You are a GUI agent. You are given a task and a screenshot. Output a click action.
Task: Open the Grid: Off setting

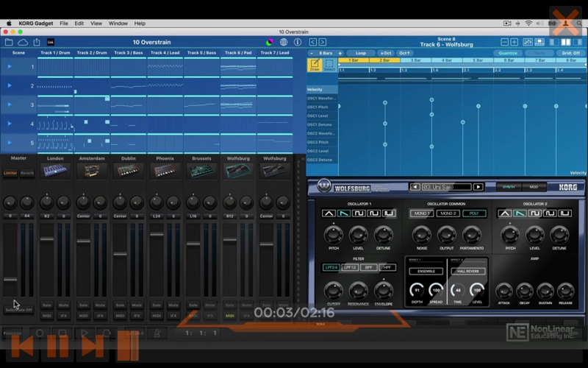(x=571, y=53)
